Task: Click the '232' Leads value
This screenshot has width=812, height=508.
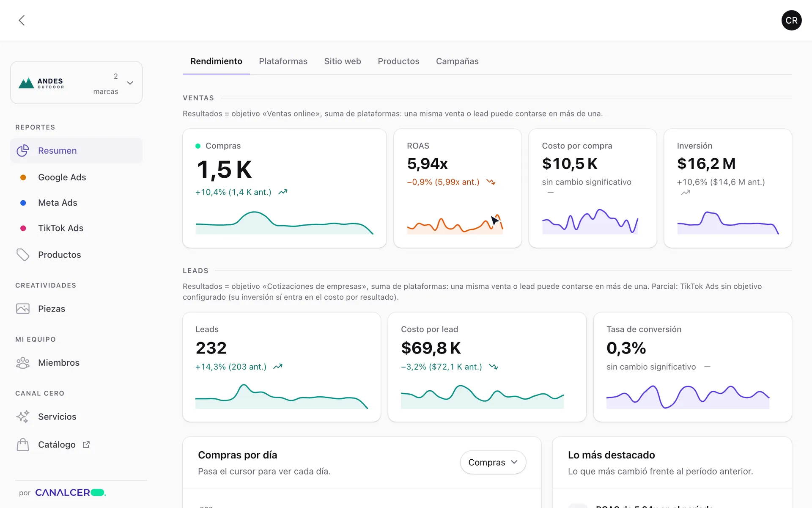Action: (x=211, y=348)
